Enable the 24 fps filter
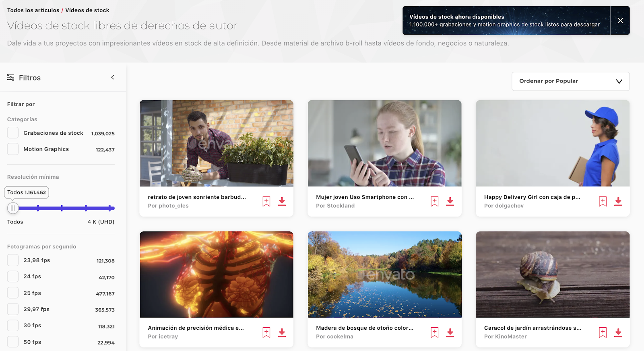The width and height of the screenshot is (644, 351). pyautogui.click(x=13, y=277)
